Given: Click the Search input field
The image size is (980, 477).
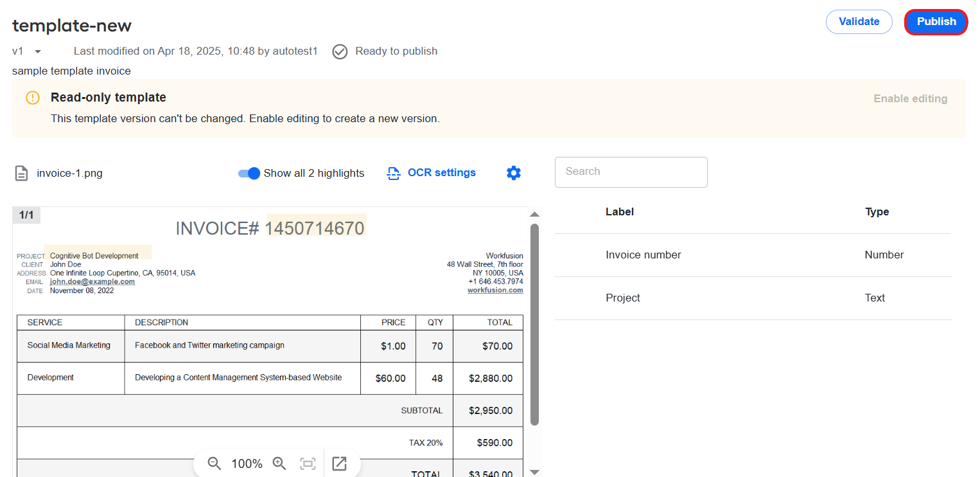Looking at the screenshot, I should 631,172.
